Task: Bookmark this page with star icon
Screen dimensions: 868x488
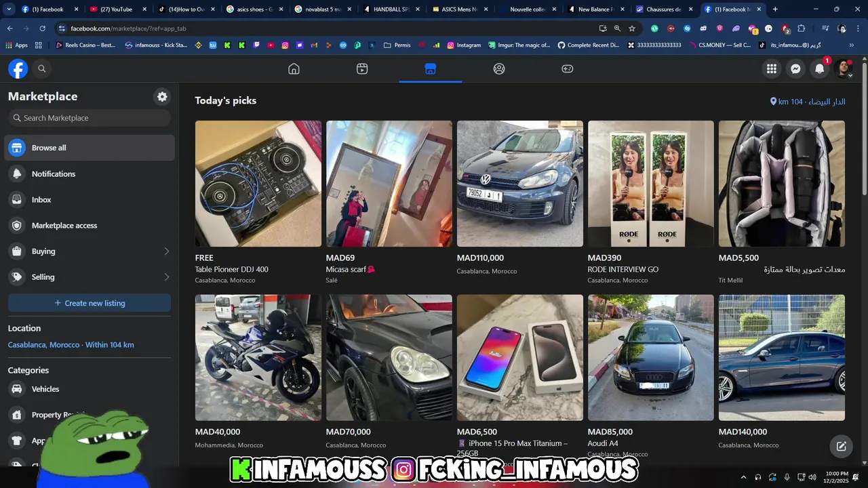Action: coord(632,28)
